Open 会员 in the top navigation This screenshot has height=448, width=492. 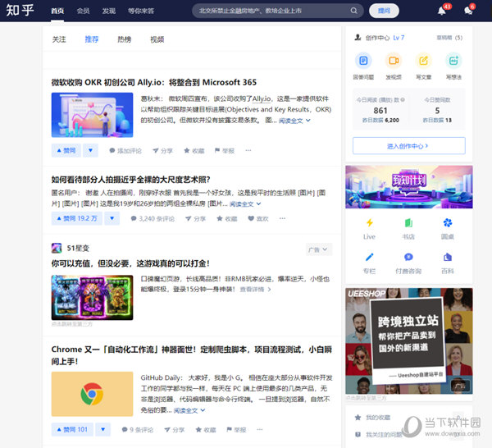coord(83,11)
